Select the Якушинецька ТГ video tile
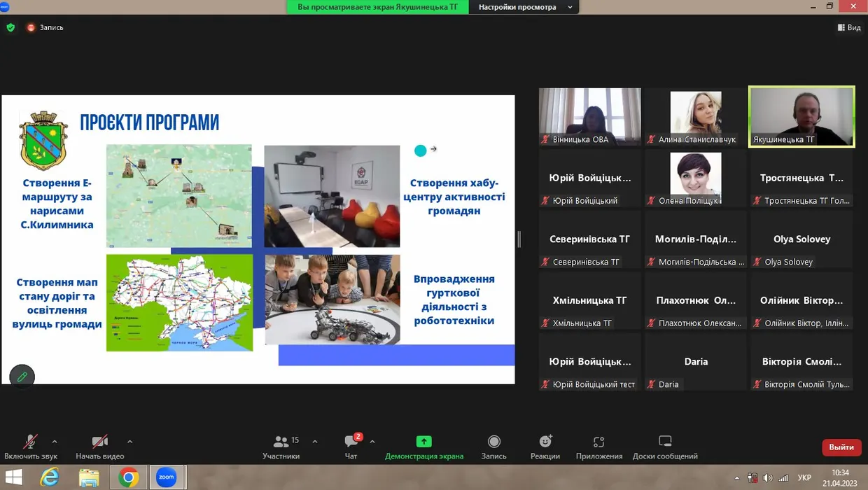The height and width of the screenshot is (490, 868). coord(801,117)
